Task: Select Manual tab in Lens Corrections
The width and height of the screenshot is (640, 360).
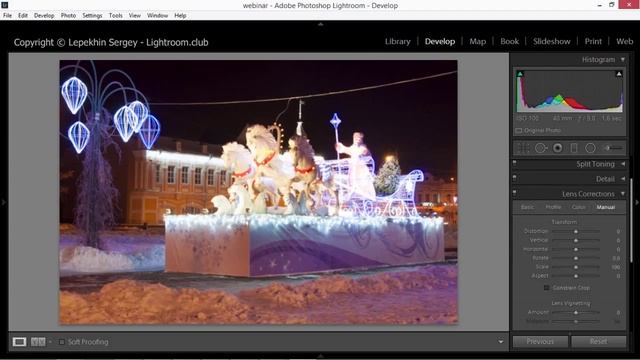Action: click(606, 207)
